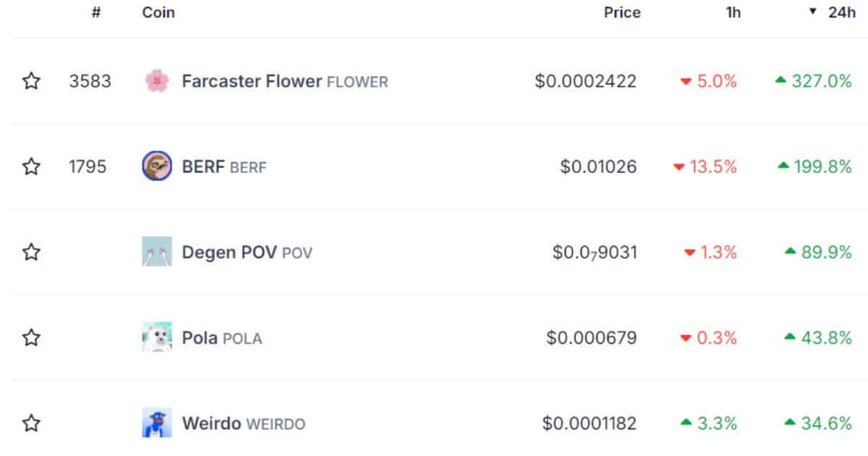The width and height of the screenshot is (868, 456).
Task: Sort by the 1h column header
Action: 732,12
